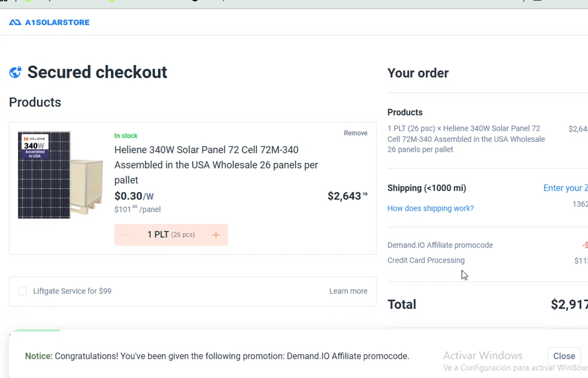Click the 'Demand.IO Affiliate promocode' order line
The width and height of the screenshot is (588, 378).
[440, 245]
